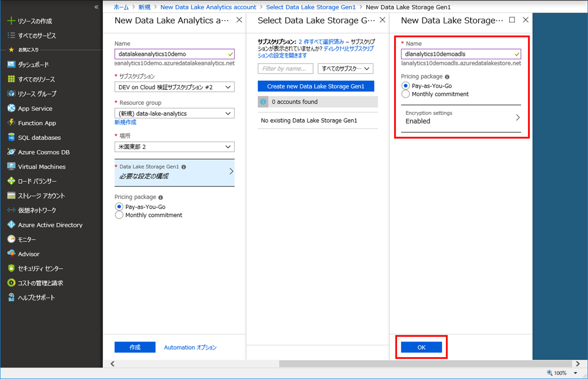The image size is (588, 379).
Task: Click the ロード バランサー icon
Action: coord(11,181)
